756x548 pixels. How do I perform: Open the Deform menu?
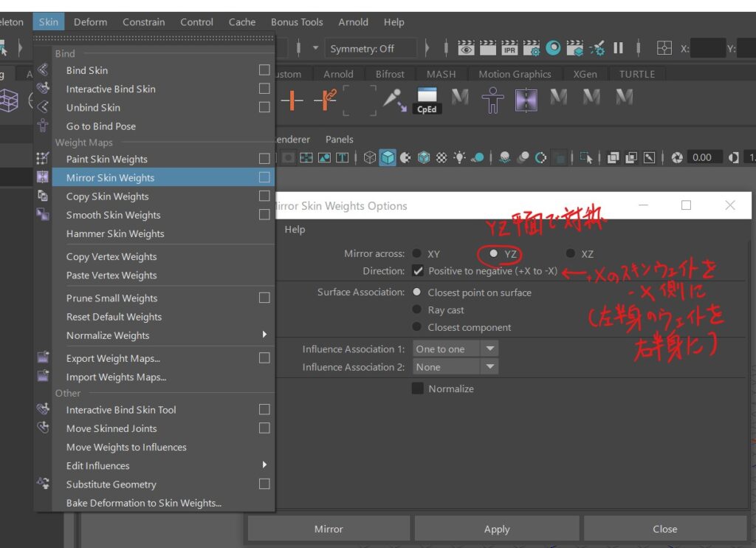click(91, 22)
